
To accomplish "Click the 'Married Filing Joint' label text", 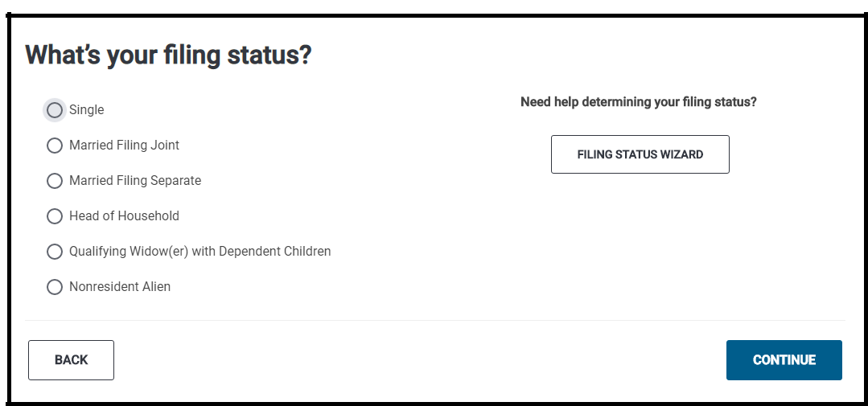I will coord(124,146).
